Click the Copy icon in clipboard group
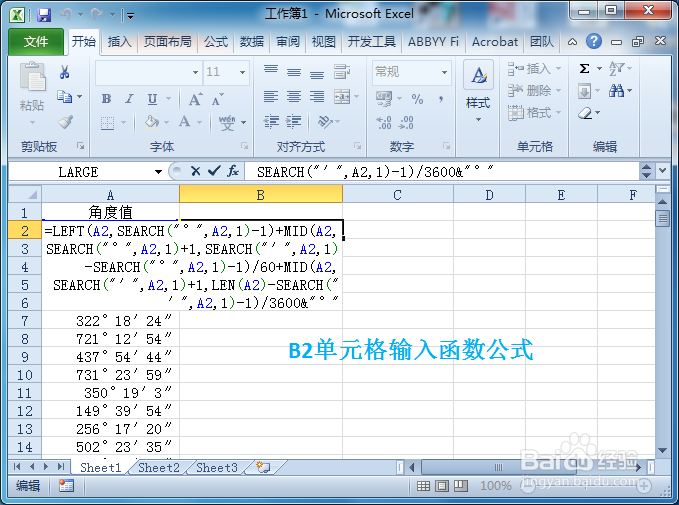This screenshot has height=505, width=679. [65, 97]
